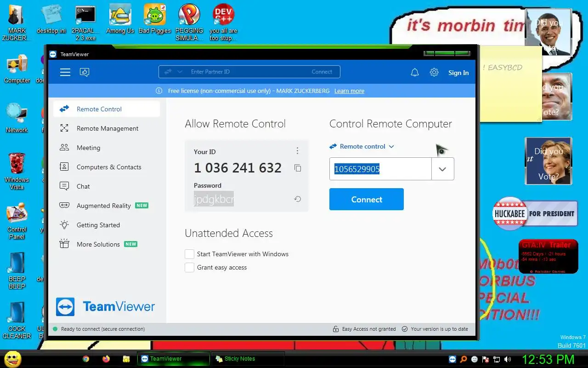Launch Chrome from the taskbar

(86, 359)
